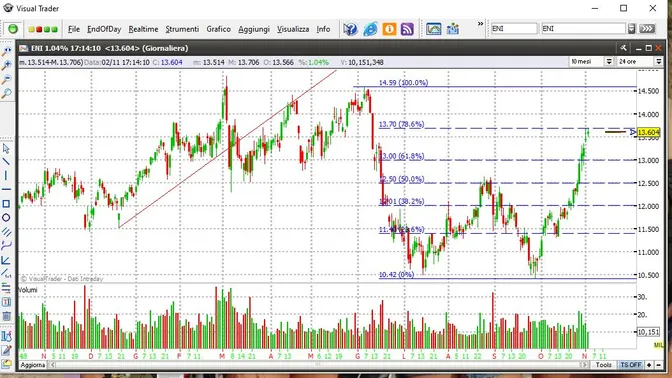Select the zoom in magnifier tool
Viewport: 672px width, 378px height.
[6, 65]
